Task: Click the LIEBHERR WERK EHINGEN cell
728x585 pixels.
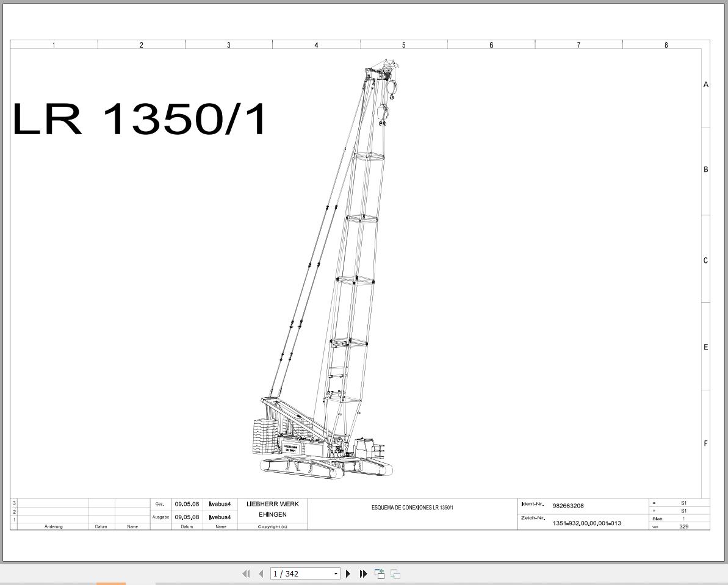Action: 273,509
